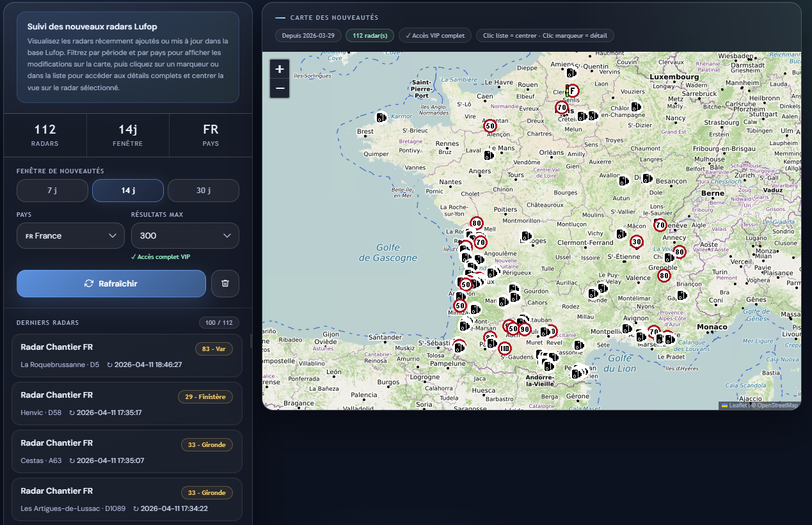Click the 29 - Finistère badge

(205, 396)
